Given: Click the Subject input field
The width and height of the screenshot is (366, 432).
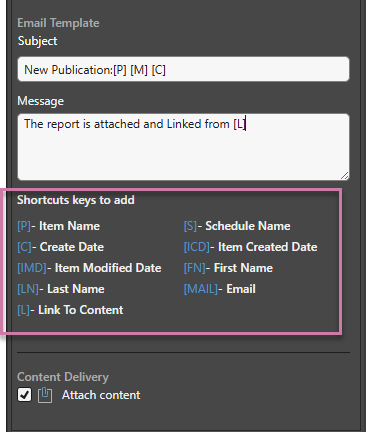Looking at the screenshot, I should point(183,69).
